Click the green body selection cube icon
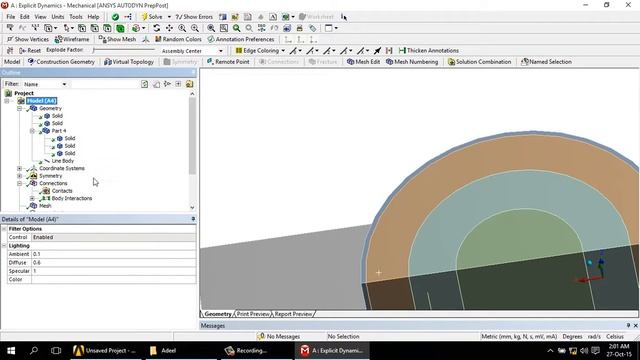The width and height of the screenshot is (640, 360). (x=120, y=28)
